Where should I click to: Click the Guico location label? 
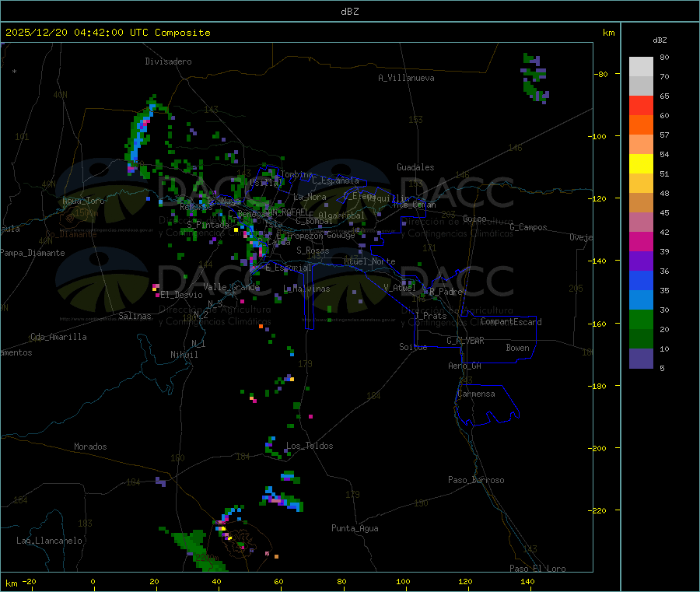[x=474, y=219]
